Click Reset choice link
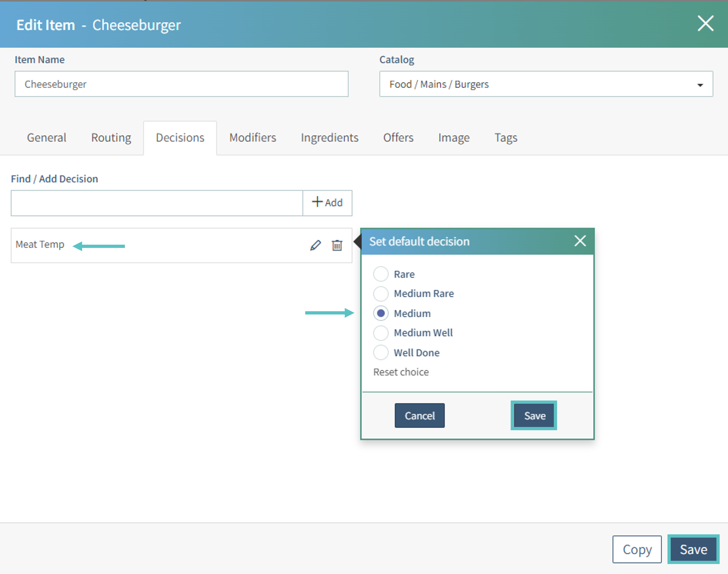The height and width of the screenshot is (574, 728). (x=401, y=372)
